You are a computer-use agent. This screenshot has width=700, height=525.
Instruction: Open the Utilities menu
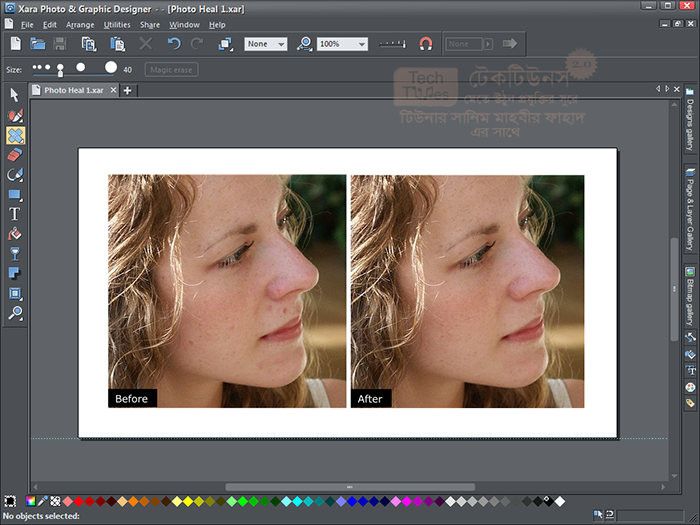pos(117,24)
